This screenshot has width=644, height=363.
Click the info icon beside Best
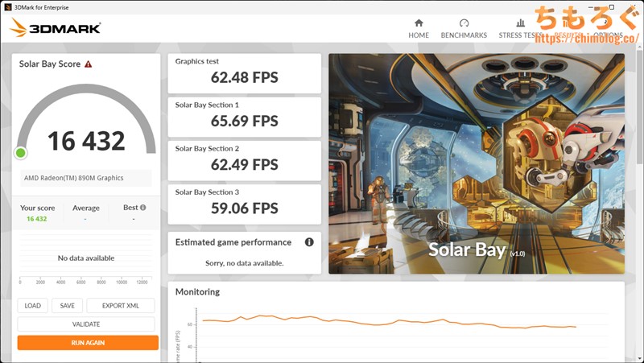click(143, 208)
